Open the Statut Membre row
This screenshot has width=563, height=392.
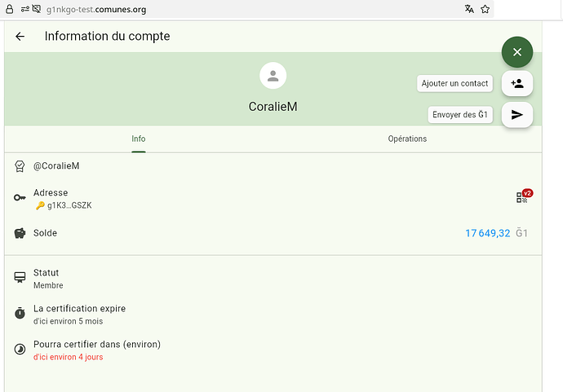(48, 279)
